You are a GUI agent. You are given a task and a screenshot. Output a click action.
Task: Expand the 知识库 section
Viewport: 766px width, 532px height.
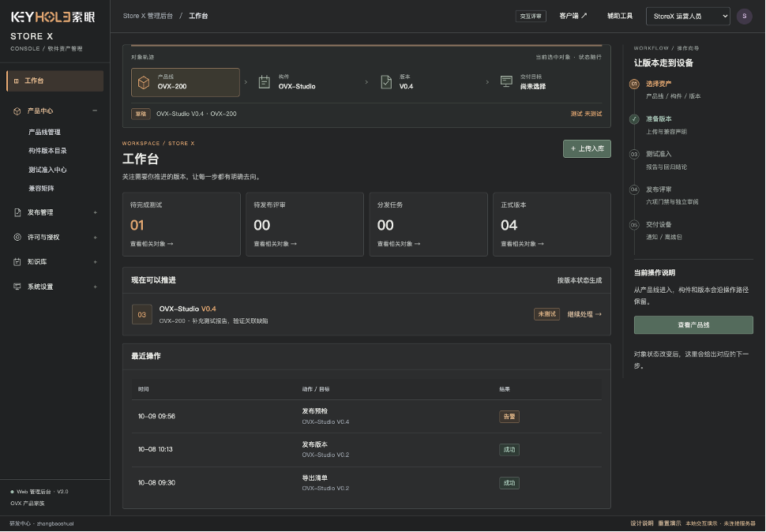tap(96, 262)
